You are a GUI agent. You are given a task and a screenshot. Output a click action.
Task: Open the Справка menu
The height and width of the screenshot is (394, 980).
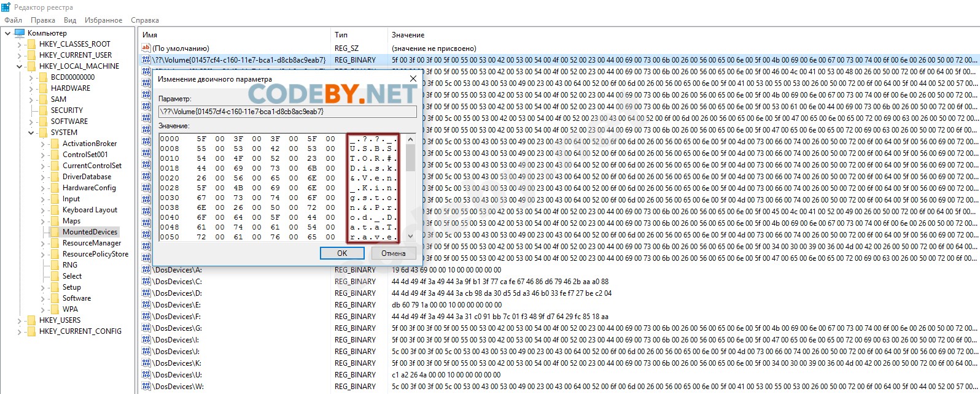pyautogui.click(x=145, y=20)
